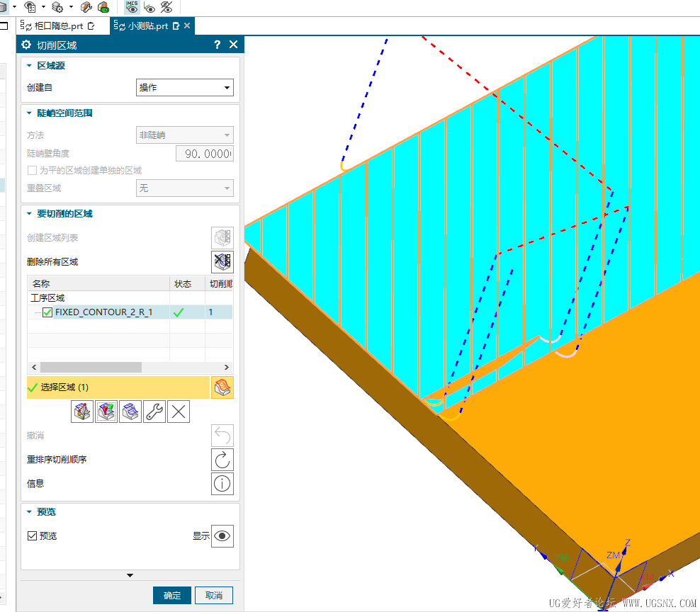Uncheck the FIXED_CONTOUR_2_R_1 checkbox
This screenshot has height=612, width=700.
47,312
